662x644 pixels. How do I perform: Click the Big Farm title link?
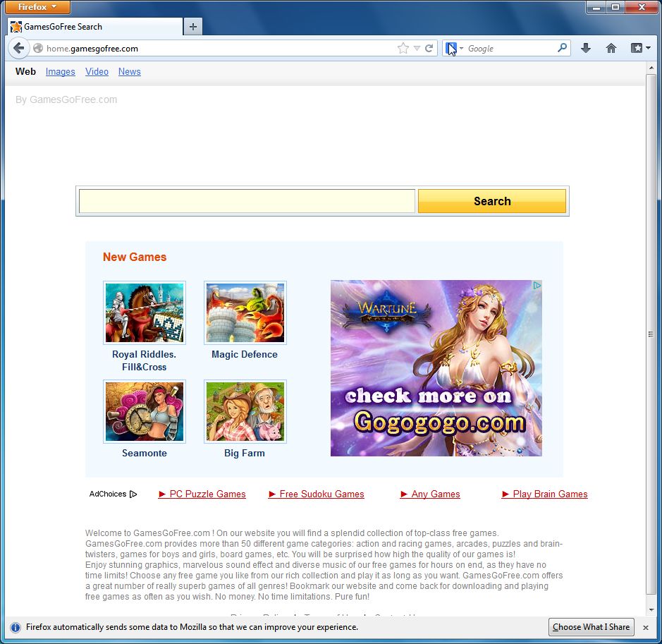(245, 453)
